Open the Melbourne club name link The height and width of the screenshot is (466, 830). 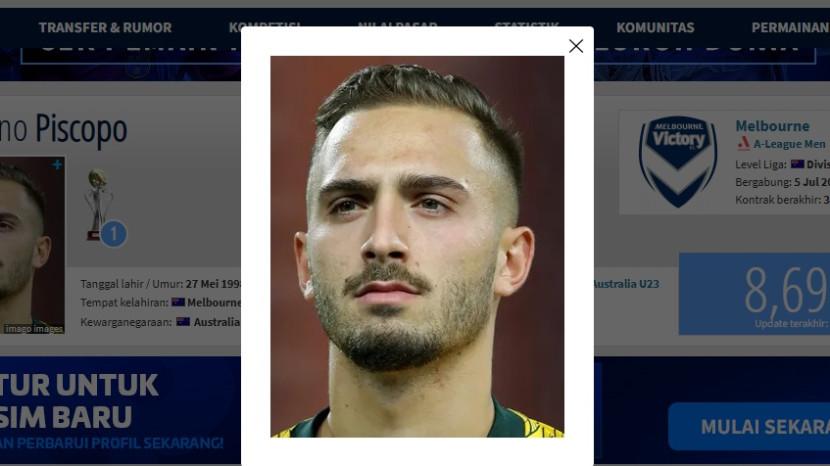[x=772, y=126]
